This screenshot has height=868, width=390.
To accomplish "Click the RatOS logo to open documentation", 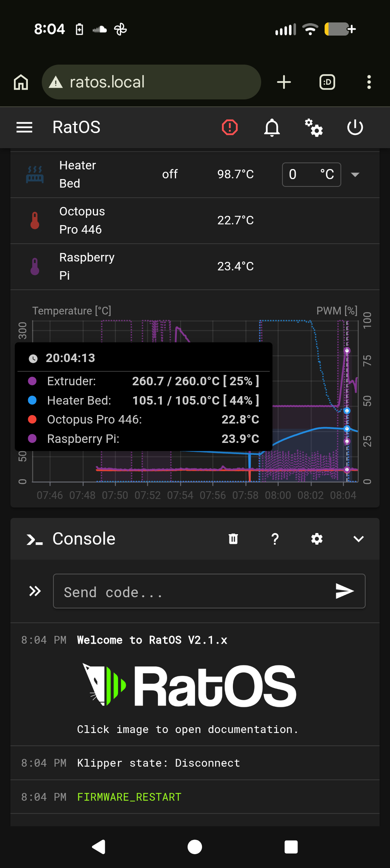I will [189, 685].
